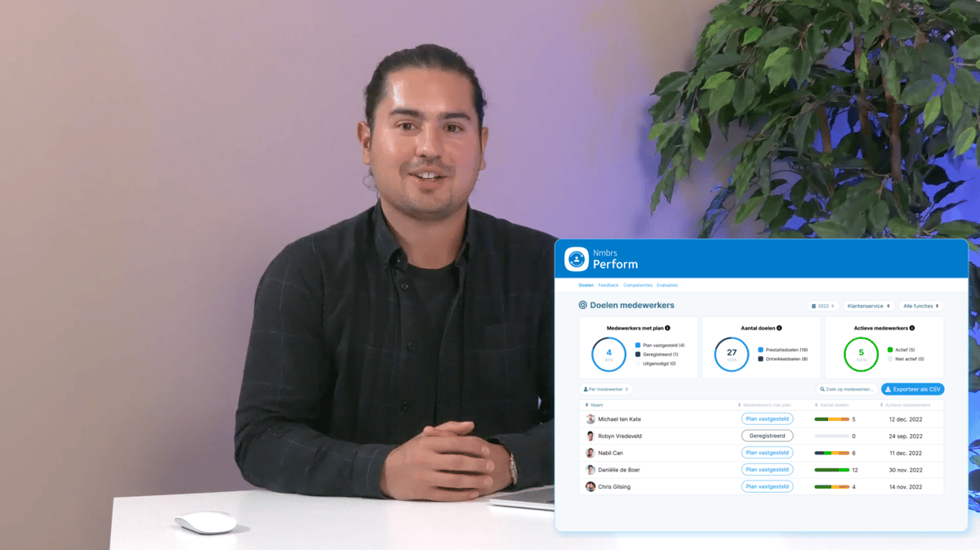
Task: Open Michael ten Kate's avatar
Action: (590, 419)
